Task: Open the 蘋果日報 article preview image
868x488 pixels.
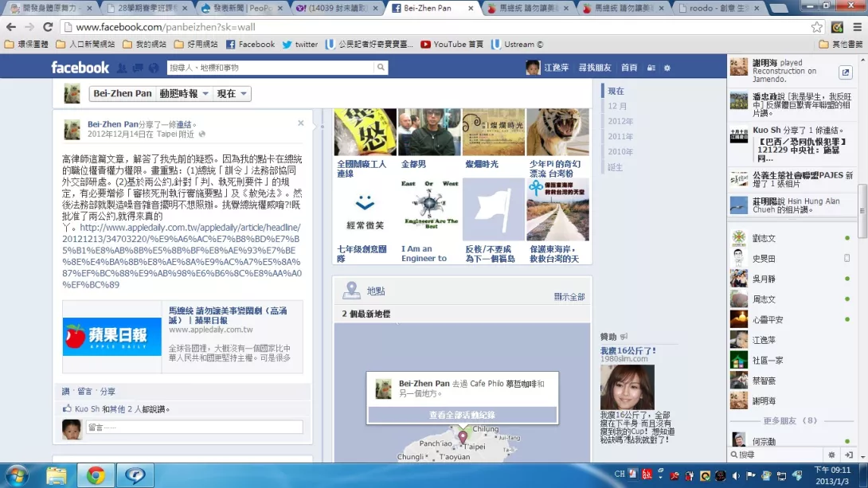Action: 111,337
